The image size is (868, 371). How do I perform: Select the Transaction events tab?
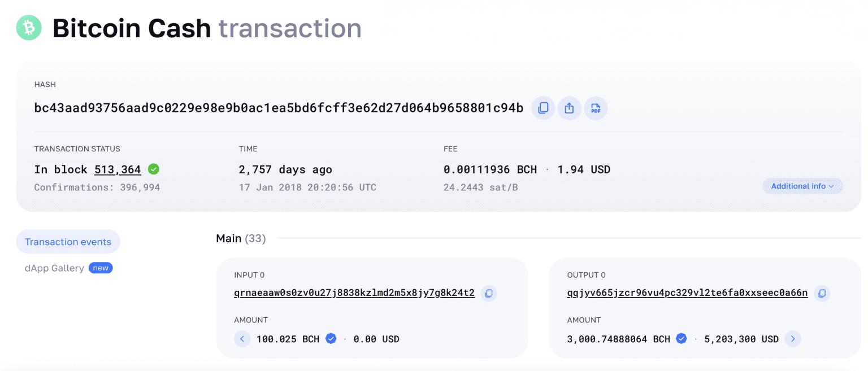pyautogui.click(x=68, y=242)
